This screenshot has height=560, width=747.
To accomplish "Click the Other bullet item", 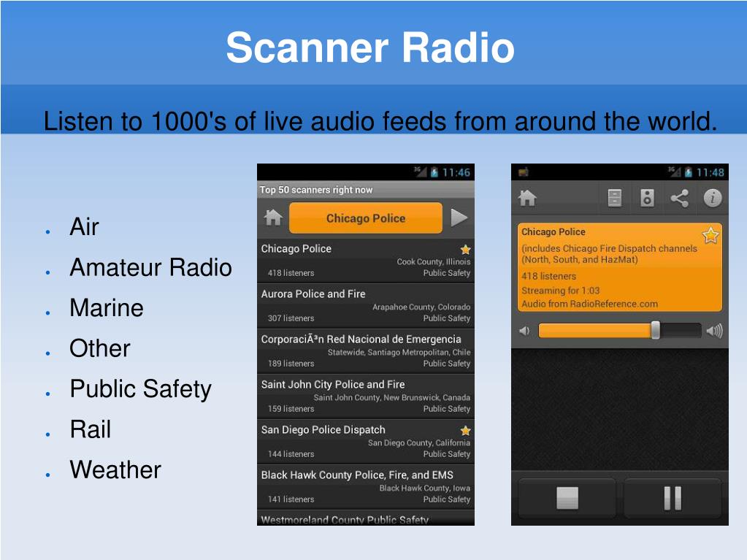I will 99,348.
